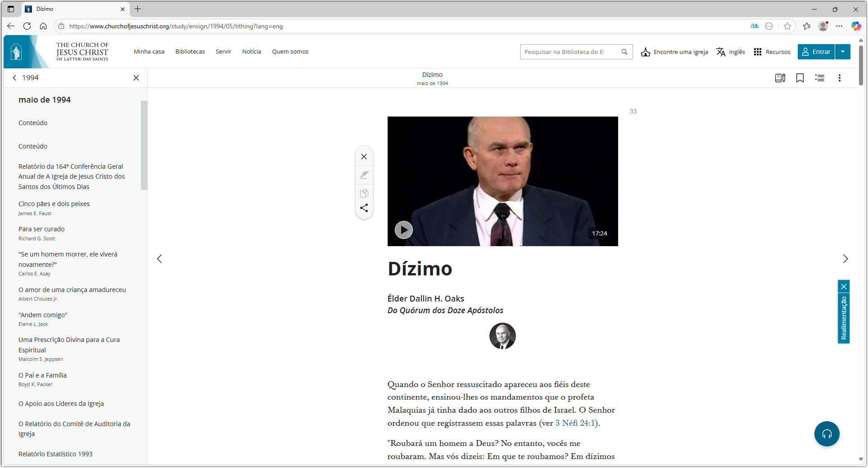
Task: Change language via the Inglês selector
Action: 730,52
